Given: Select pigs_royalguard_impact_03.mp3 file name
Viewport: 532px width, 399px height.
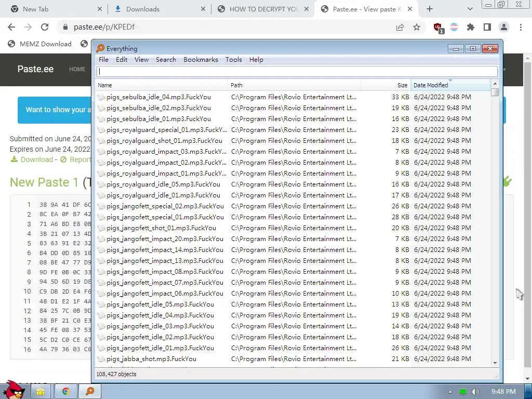Looking at the screenshot, I should [167, 152].
